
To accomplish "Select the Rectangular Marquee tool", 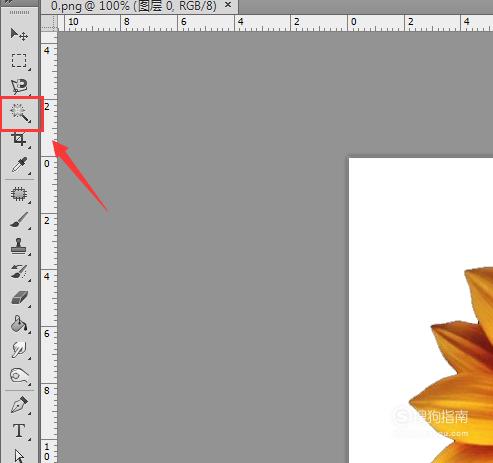I will pyautogui.click(x=19, y=61).
